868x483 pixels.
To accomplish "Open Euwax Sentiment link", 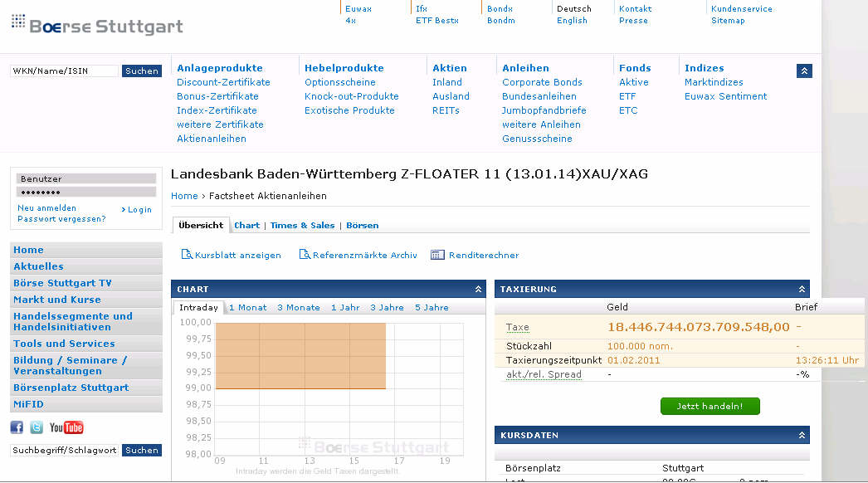I will pos(726,96).
